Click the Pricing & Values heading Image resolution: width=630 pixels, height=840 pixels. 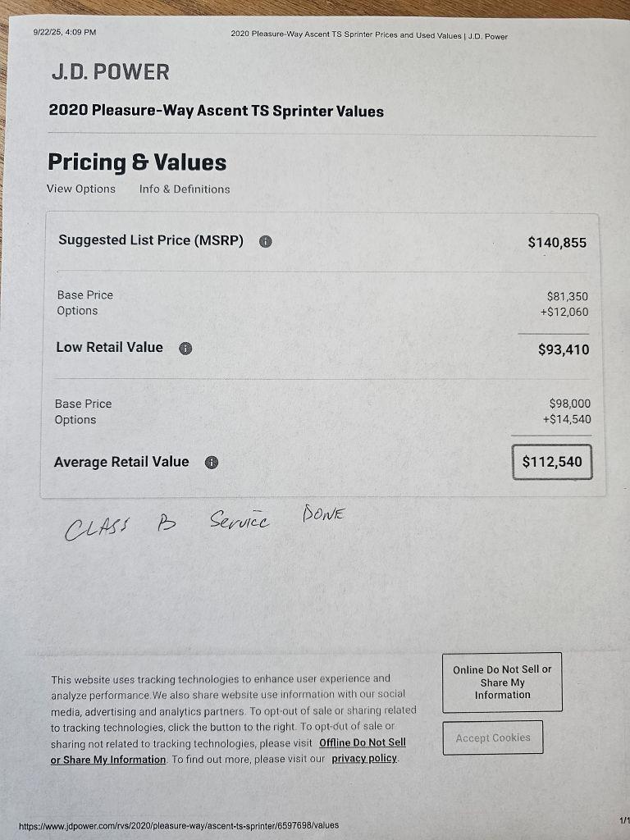[x=137, y=162]
